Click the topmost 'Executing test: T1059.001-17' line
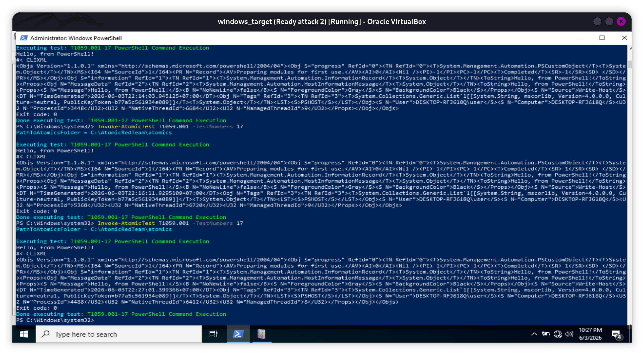644x355 pixels. (x=113, y=47)
